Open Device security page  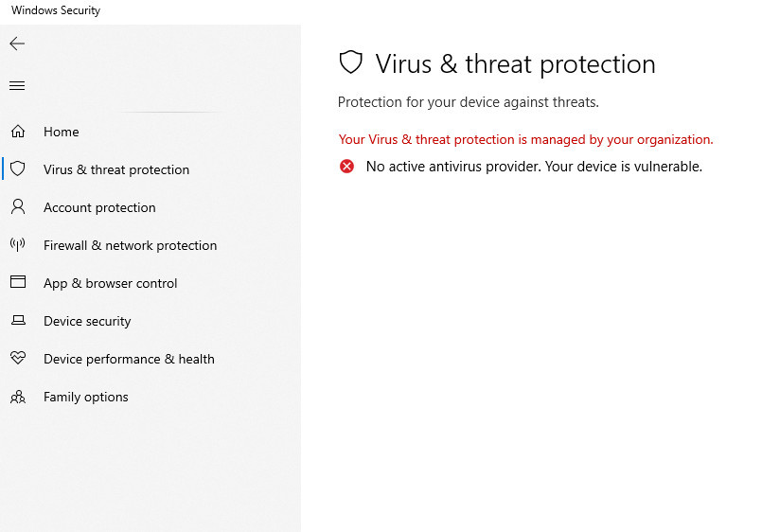tap(87, 321)
